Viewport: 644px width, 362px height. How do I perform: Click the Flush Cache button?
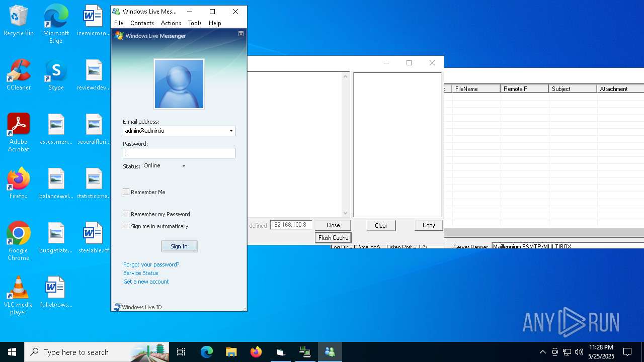click(x=333, y=238)
